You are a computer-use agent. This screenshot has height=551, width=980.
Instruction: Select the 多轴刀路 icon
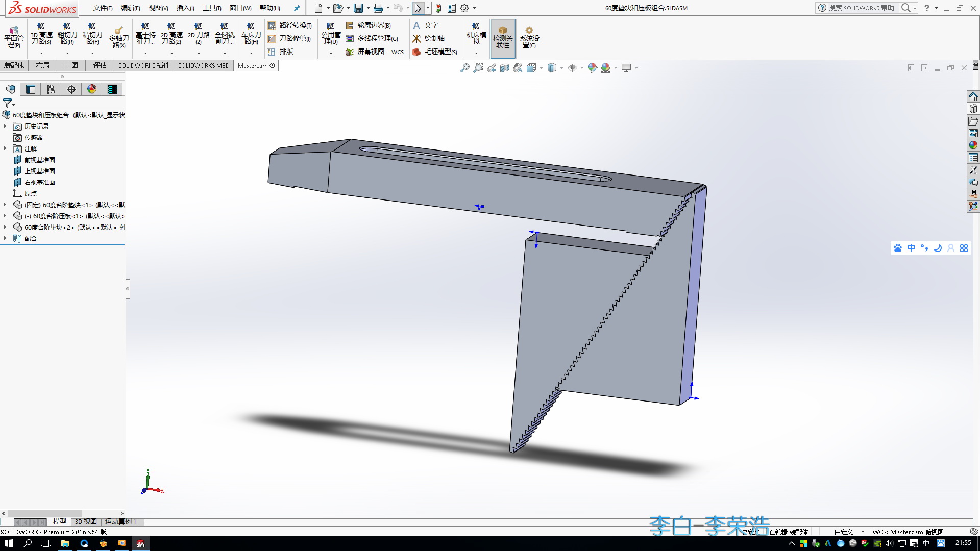(x=119, y=35)
